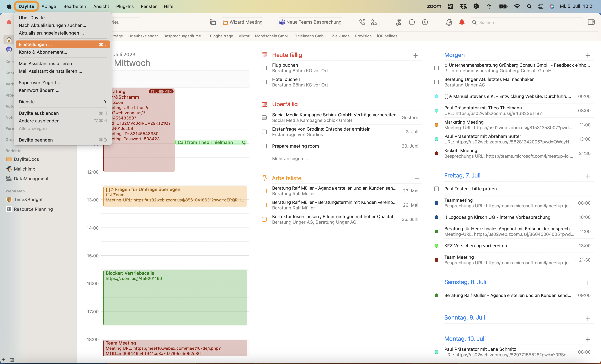This screenshot has width=601, height=364.
Task: Select Daylite beenden menu entry
Action: 63,140
